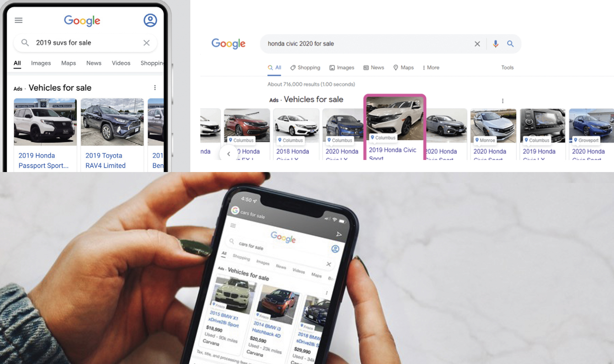Open the desktop Maps tab
The height and width of the screenshot is (364, 614).
tap(404, 68)
